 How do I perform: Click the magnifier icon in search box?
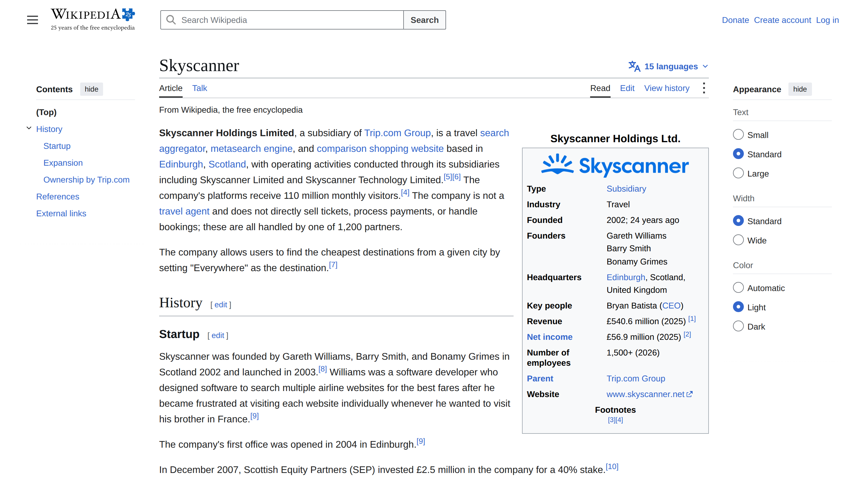click(171, 20)
